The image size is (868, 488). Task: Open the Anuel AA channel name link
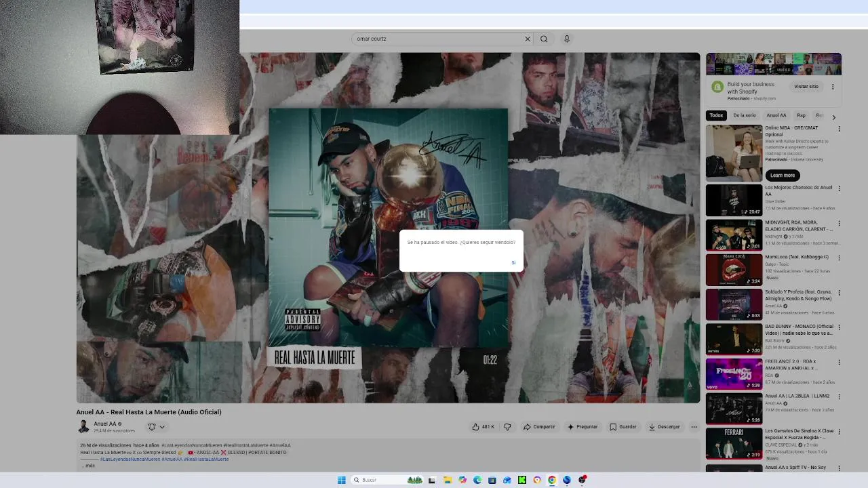(105, 424)
